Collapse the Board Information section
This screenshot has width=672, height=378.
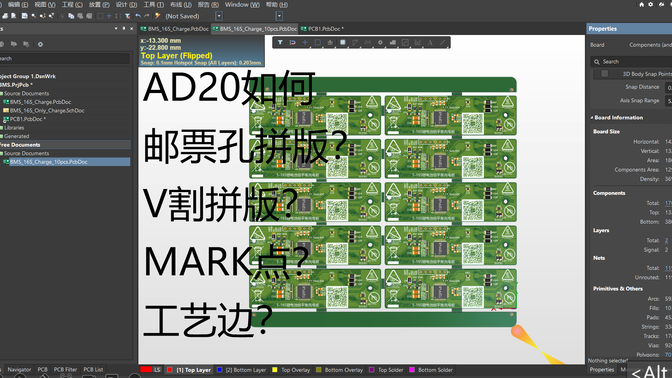pyautogui.click(x=592, y=117)
